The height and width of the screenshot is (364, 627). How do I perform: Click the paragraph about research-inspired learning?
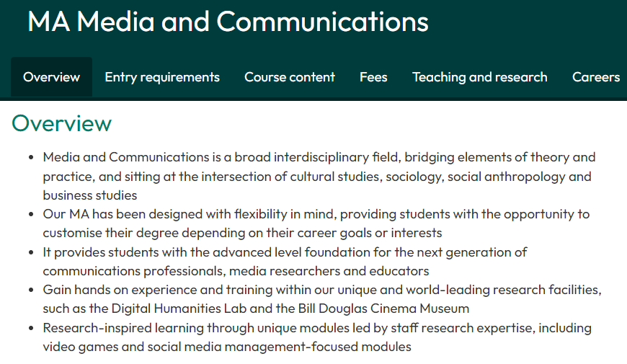coord(317,337)
